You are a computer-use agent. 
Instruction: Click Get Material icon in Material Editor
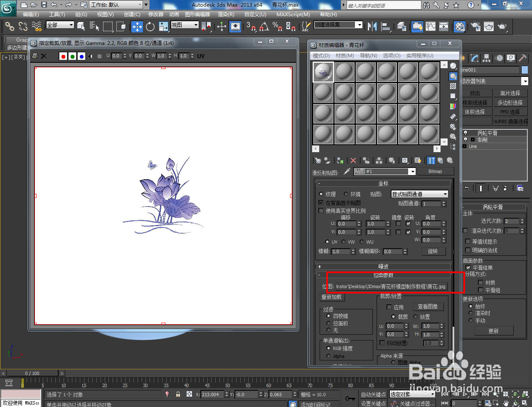point(318,160)
